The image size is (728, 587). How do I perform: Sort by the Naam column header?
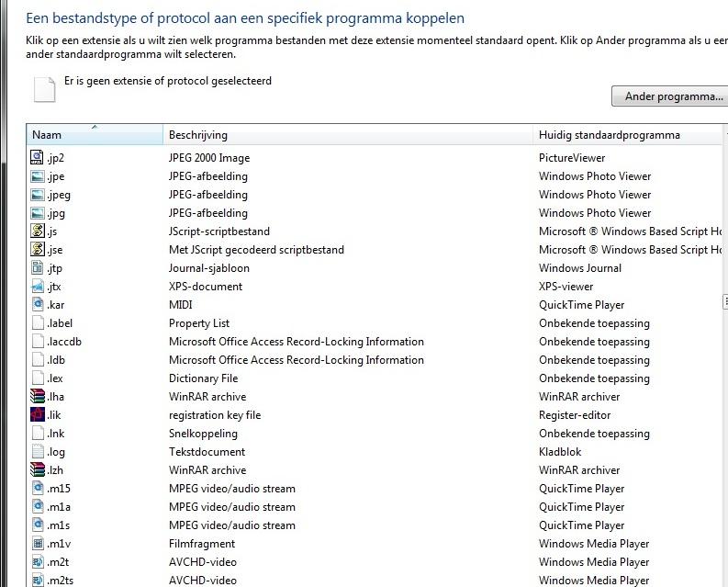tap(95, 135)
